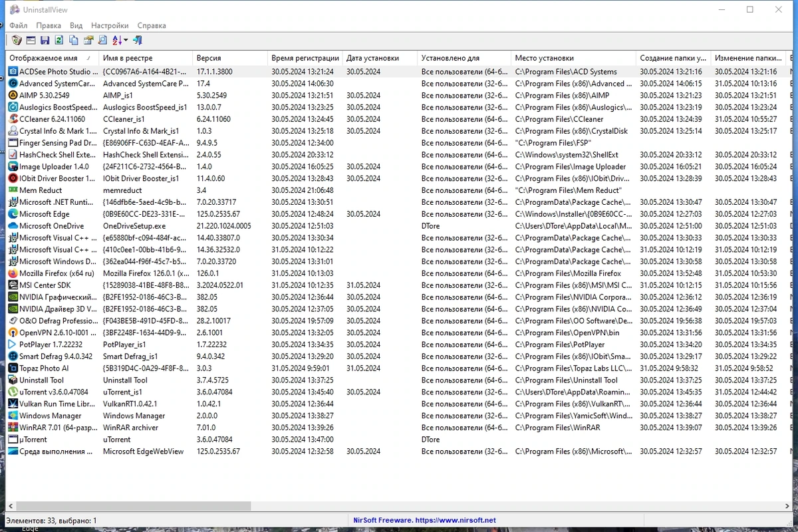
Task: Click the Topaz Photo AI row icon
Action: click(13, 368)
